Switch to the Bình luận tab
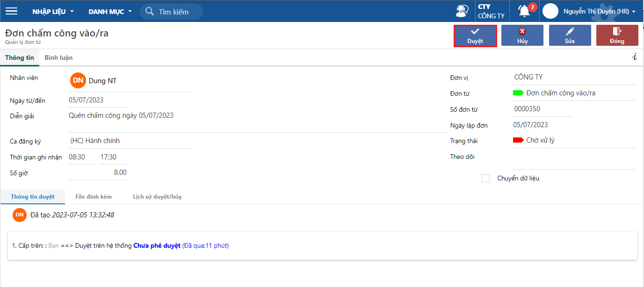The image size is (644, 287). (x=58, y=57)
